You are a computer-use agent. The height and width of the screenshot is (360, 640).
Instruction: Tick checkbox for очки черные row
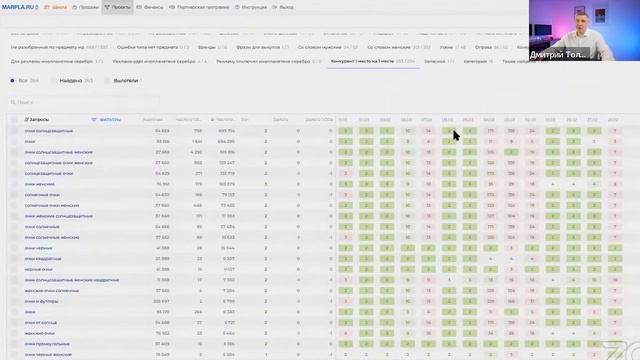[x=14, y=248]
